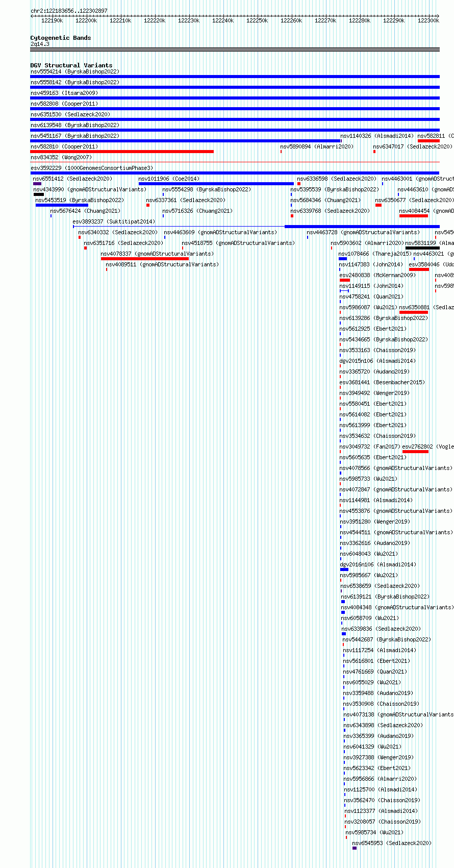
Task: Click esv3681441 (Besenbacher2015) label
Action: click(x=383, y=383)
